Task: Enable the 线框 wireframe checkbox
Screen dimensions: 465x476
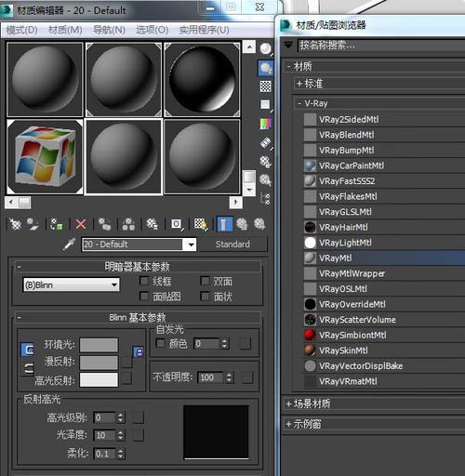Action: pos(144,281)
